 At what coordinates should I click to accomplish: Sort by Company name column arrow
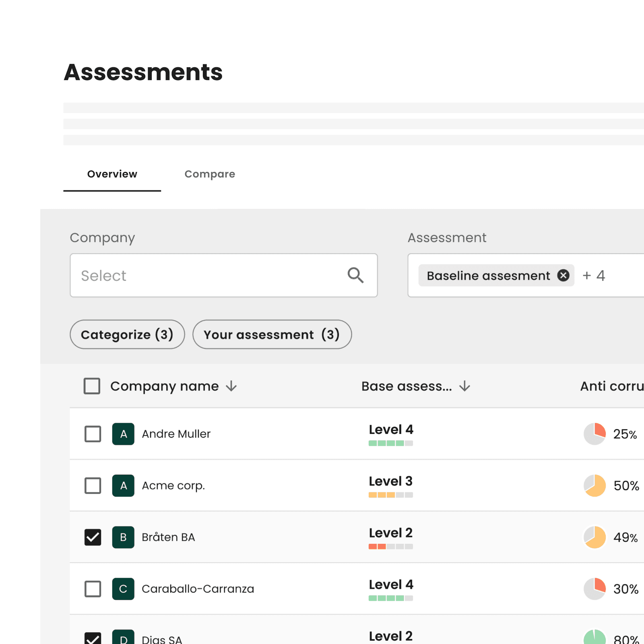[x=231, y=386]
